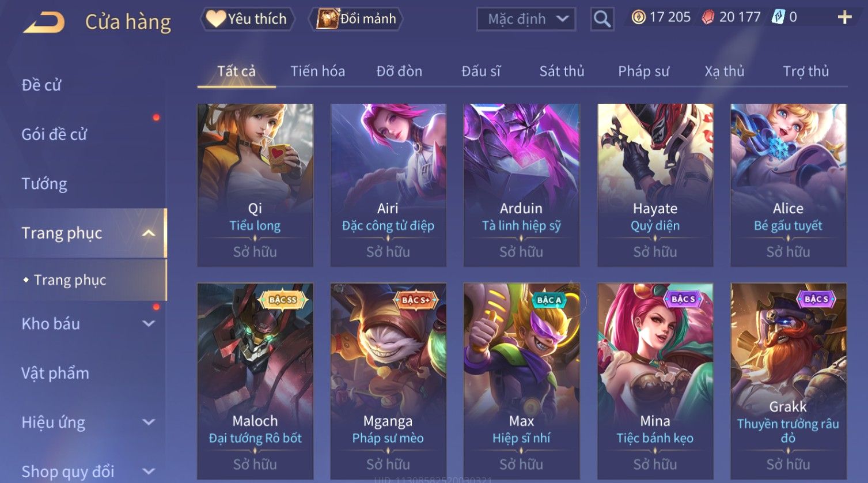This screenshot has width=868, height=483.
Task: Open Tướng in the sidebar
Action: [x=44, y=184]
